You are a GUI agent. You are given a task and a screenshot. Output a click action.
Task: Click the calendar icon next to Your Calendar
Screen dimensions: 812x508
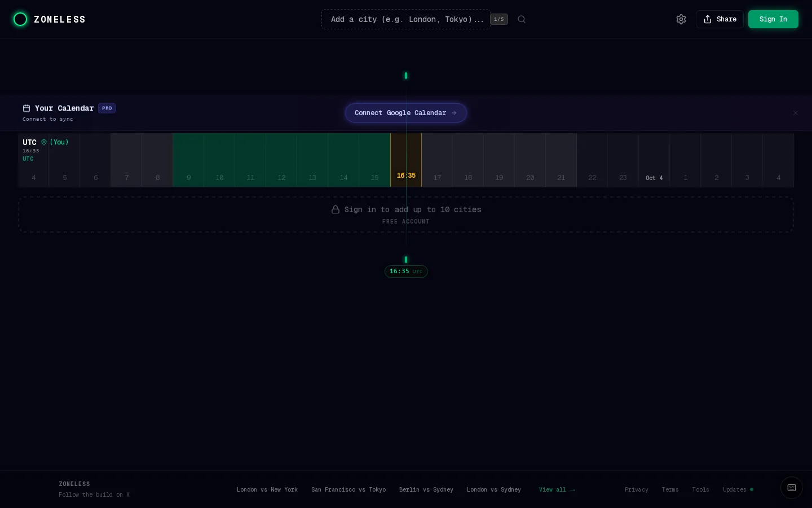click(x=27, y=108)
